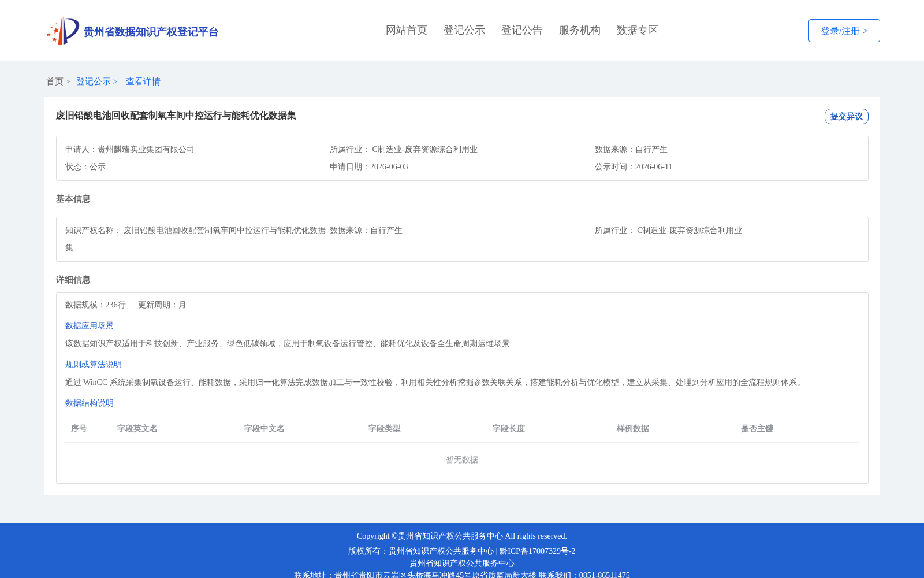Select dataset title 废旧铅酸电池回收配套制氧车间中控运行与能耗优化数据集

176,116
